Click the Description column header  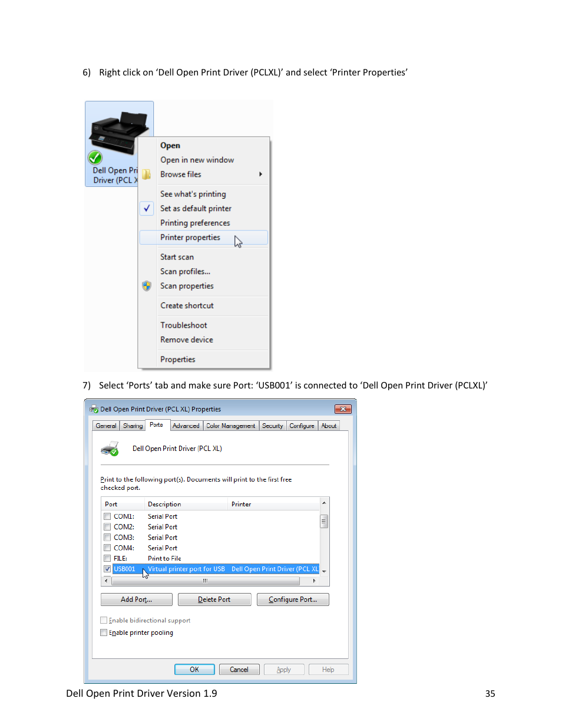(186, 504)
